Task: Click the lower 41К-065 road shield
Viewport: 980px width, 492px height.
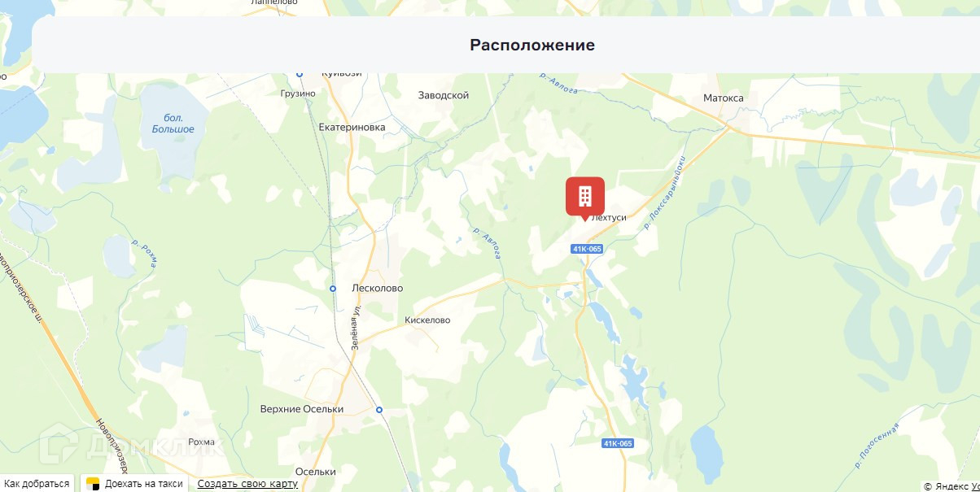Action: (x=618, y=443)
